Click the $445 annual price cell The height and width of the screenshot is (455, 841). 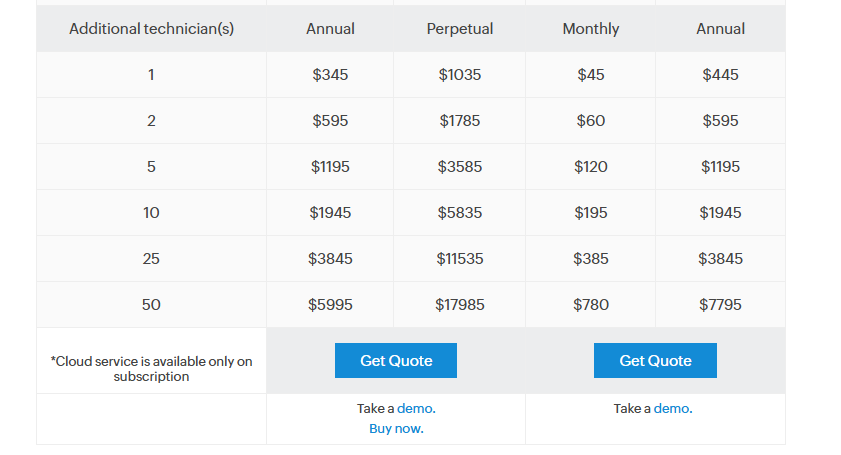720,75
